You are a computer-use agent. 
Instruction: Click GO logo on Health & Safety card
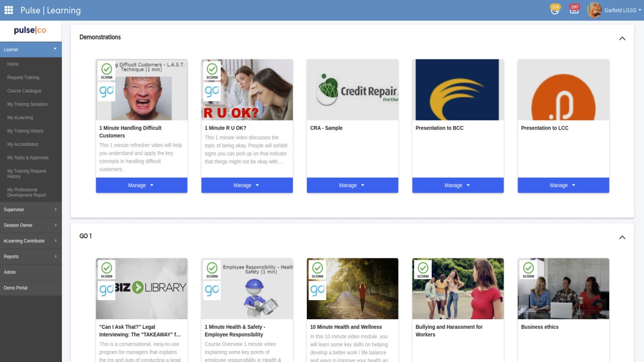click(212, 291)
